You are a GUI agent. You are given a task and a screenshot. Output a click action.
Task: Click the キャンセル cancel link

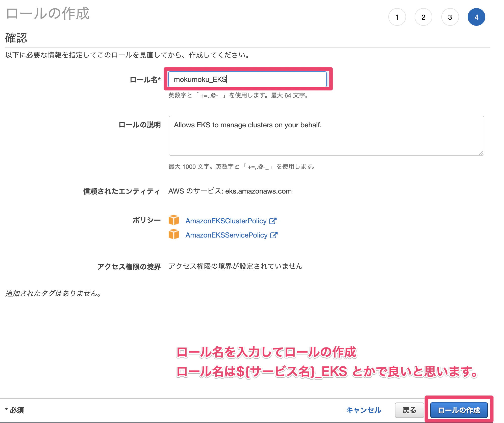click(x=364, y=410)
